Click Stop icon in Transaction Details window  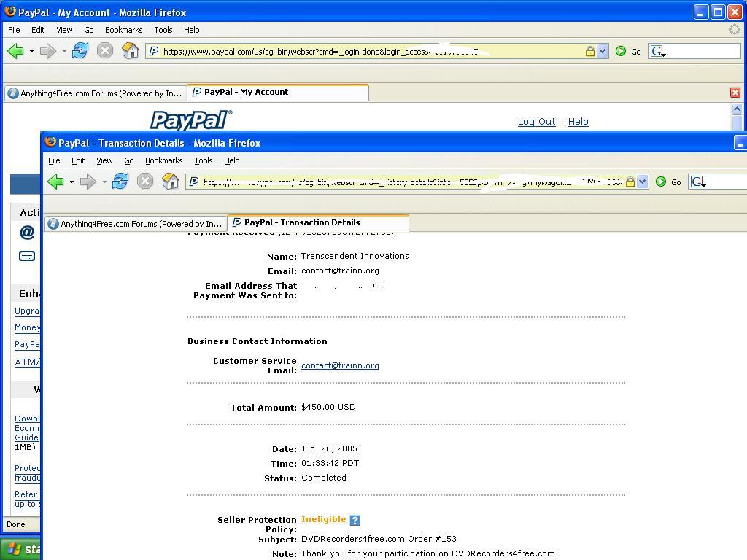click(x=145, y=181)
